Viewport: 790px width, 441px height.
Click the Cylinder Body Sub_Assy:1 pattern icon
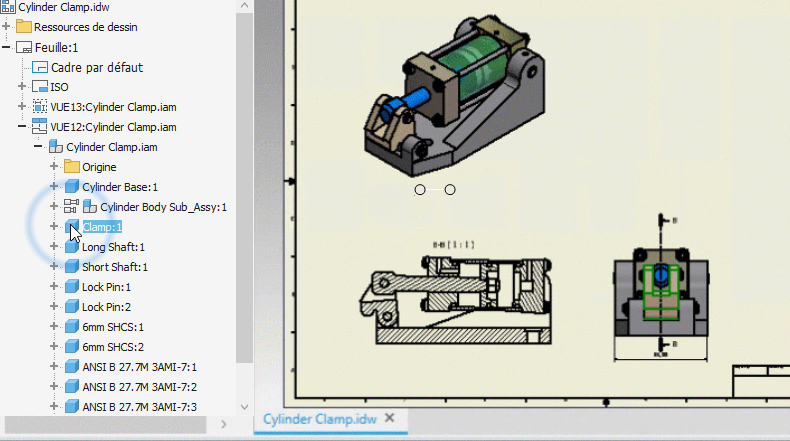pos(71,206)
